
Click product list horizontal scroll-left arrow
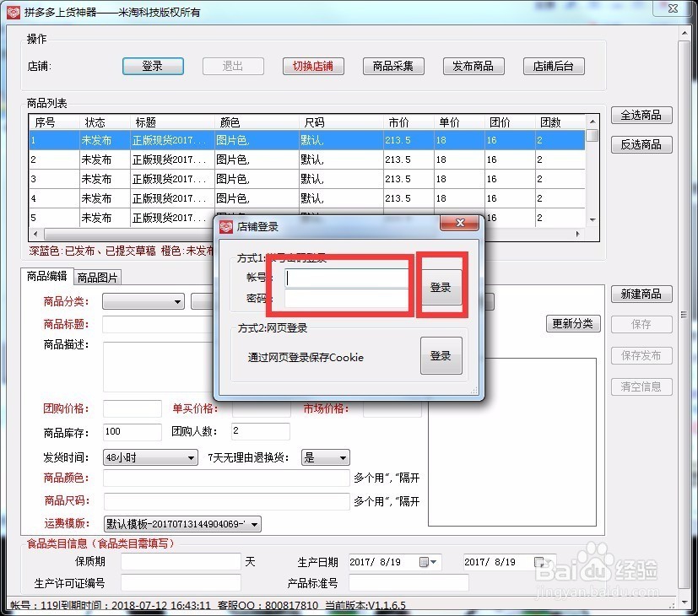[x=35, y=234]
